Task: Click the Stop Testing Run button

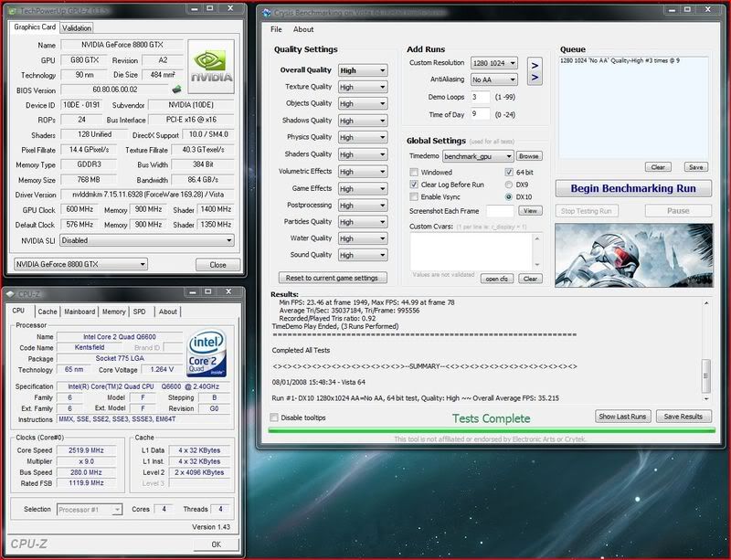Action: pos(587,211)
